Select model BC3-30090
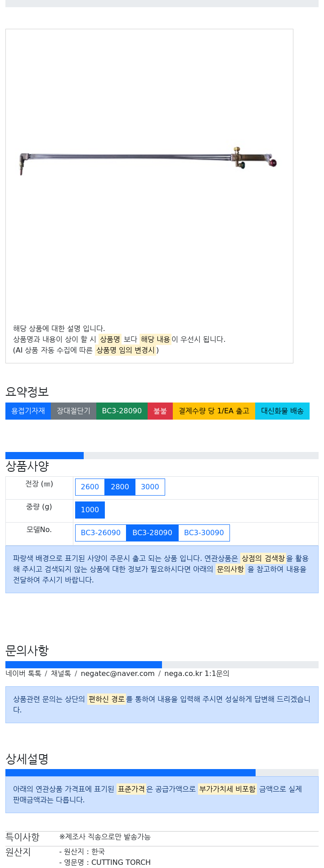The image size is (324, 868). [204, 533]
